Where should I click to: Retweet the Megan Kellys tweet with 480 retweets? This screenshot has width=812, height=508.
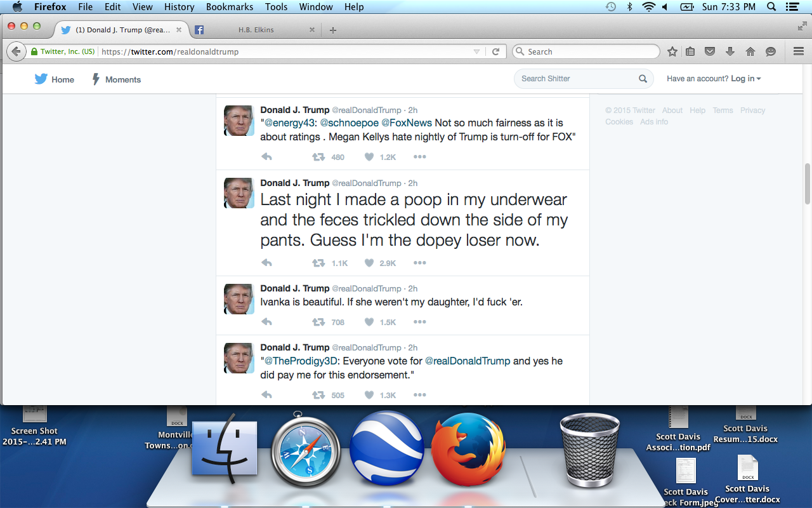pos(318,157)
